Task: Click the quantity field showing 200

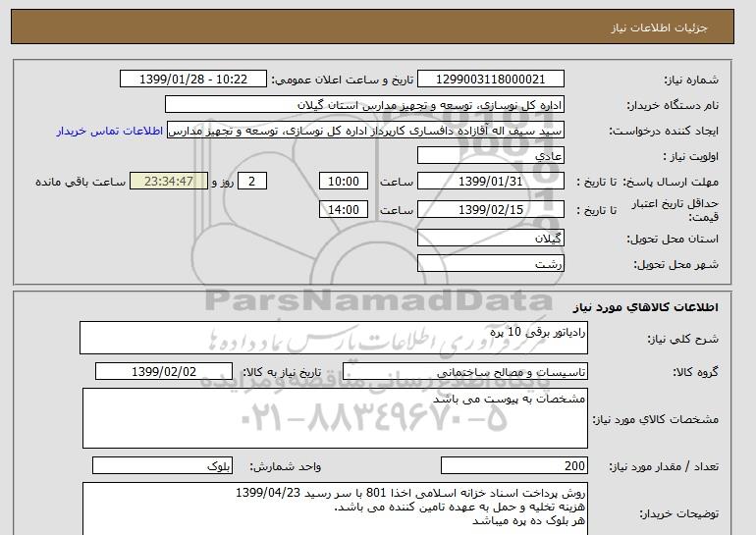Action: (x=514, y=466)
